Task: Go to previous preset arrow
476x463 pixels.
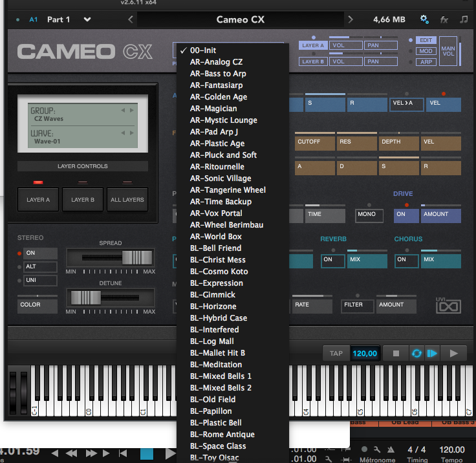Action: (131, 19)
